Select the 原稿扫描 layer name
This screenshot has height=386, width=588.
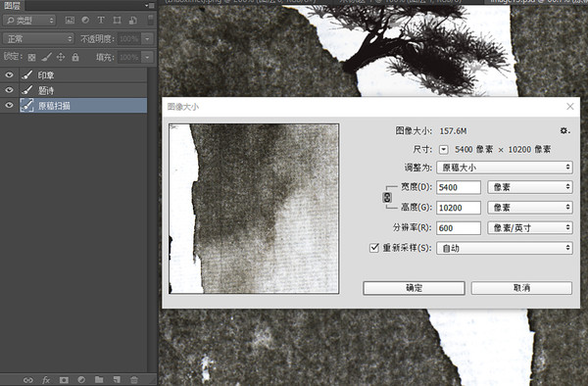[54, 106]
